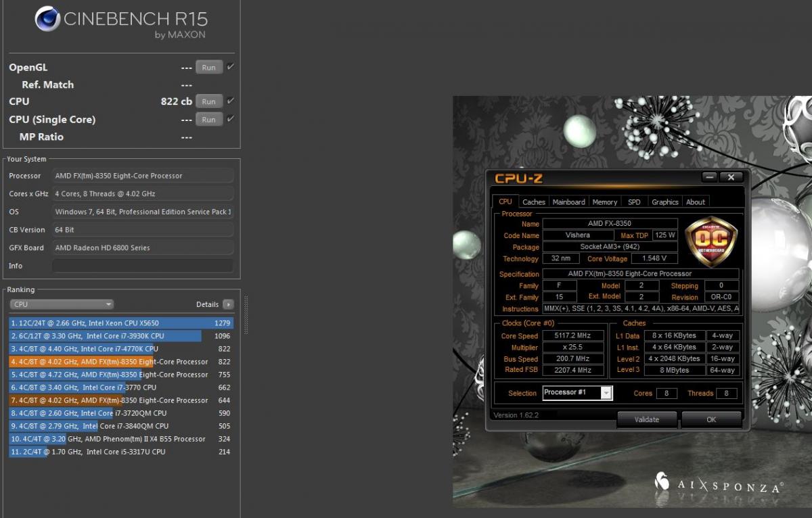
Task: Click the Technology 32 nm value
Action: pos(560,258)
